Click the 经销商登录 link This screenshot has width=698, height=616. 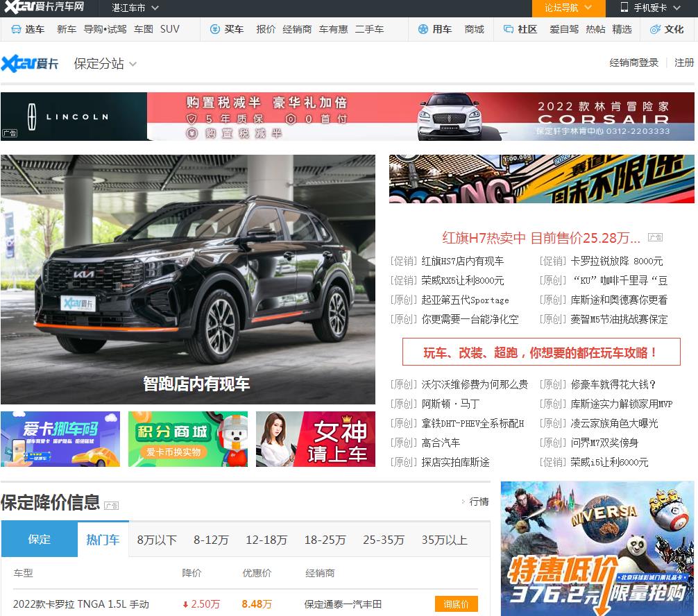point(634,62)
